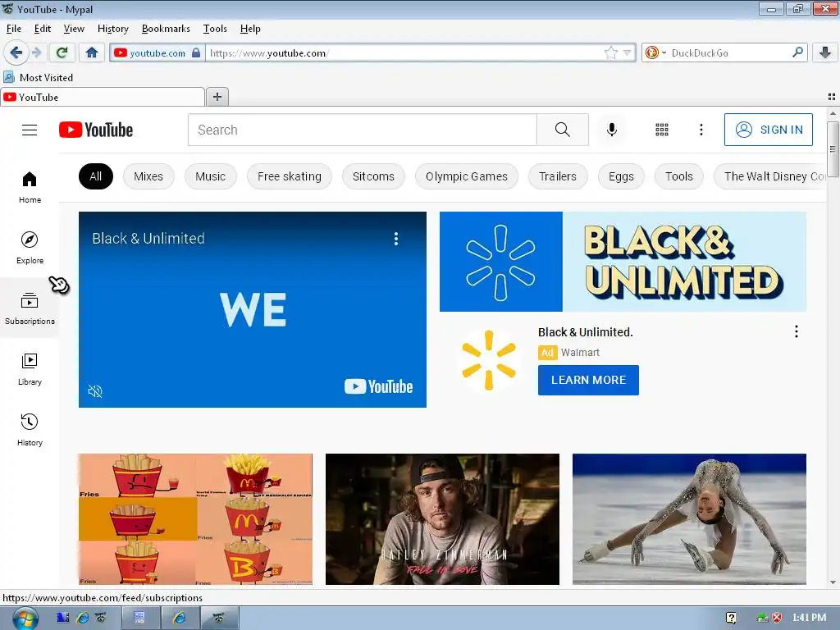Viewport: 840px width, 630px height.
Task: Open the Bookmarks menu
Action: pyautogui.click(x=166, y=29)
